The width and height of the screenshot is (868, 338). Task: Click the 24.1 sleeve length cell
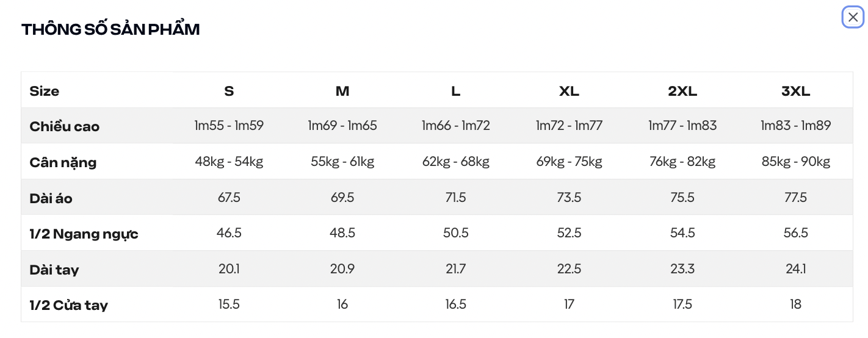pyautogui.click(x=795, y=268)
